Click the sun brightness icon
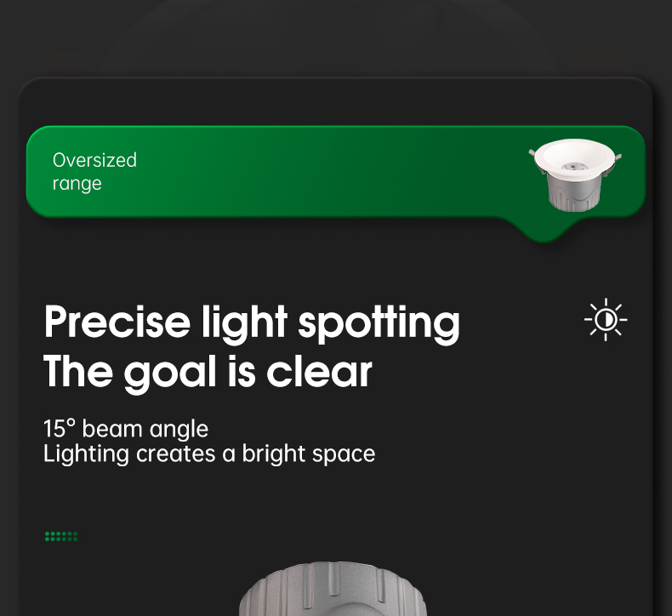The width and height of the screenshot is (672, 616). click(606, 320)
